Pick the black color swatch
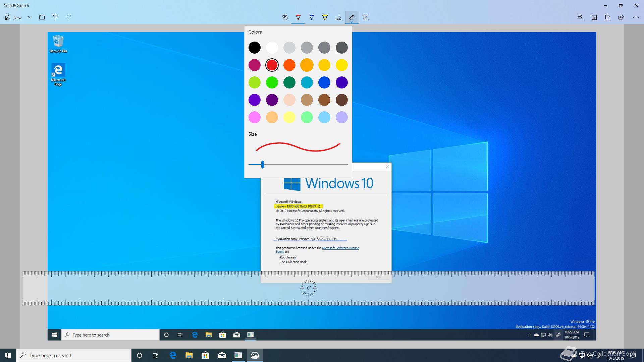The image size is (644, 362). coord(255,48)
